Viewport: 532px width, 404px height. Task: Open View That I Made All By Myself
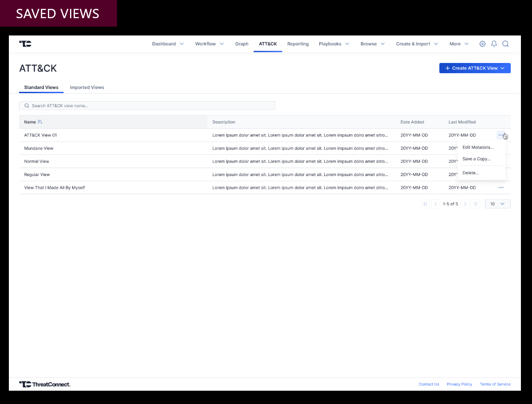tap(55, 188)
